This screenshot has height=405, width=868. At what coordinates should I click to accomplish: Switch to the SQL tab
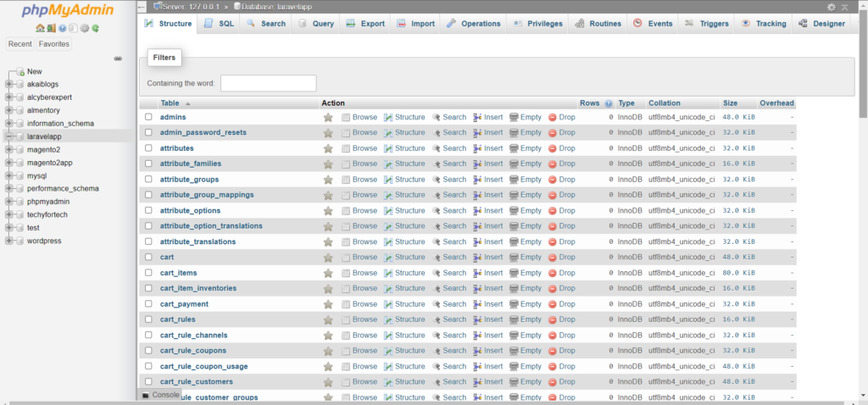pyautogui.click(x=219, y=24)
